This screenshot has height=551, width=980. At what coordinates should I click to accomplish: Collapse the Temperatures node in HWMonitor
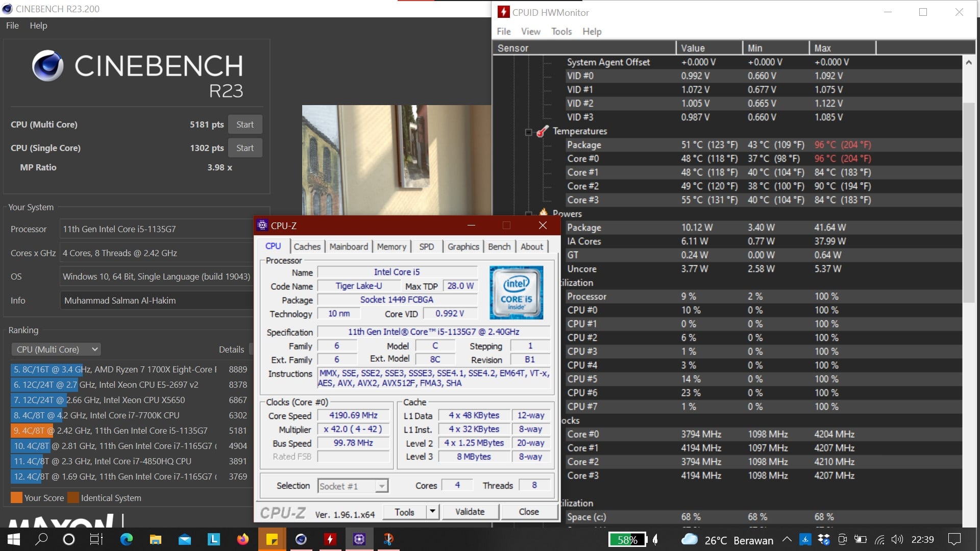(x=529, y=132)
